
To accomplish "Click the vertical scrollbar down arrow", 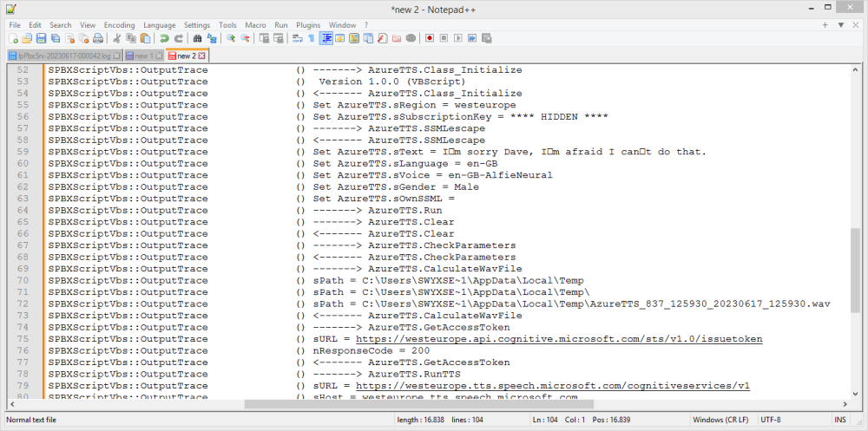I will 855,392.
